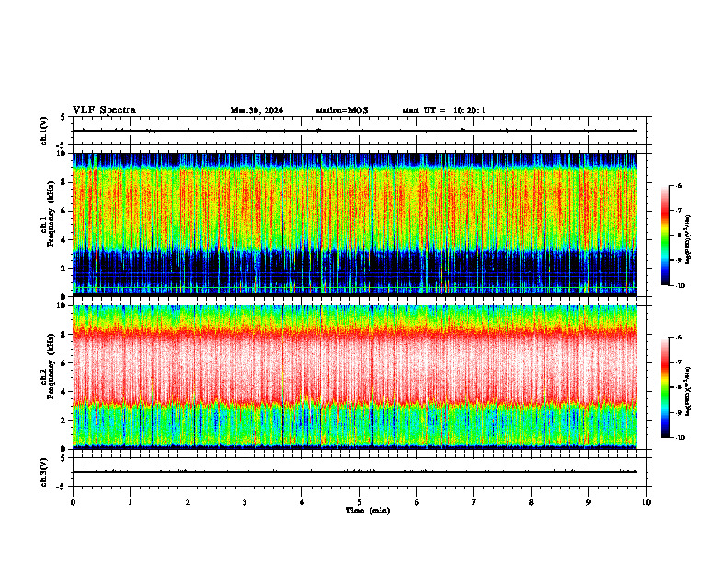Click the "ch.1(V)" waveform axis label
Screen dimensions: 728x563
tap(43, 131)
